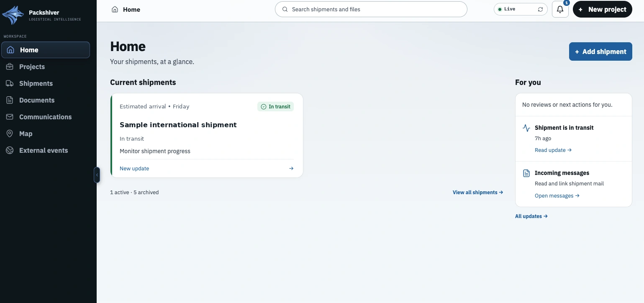This screenshot has height=303, width=644.
Task: Click the Incoming messages heading
Action: [562, 173]
